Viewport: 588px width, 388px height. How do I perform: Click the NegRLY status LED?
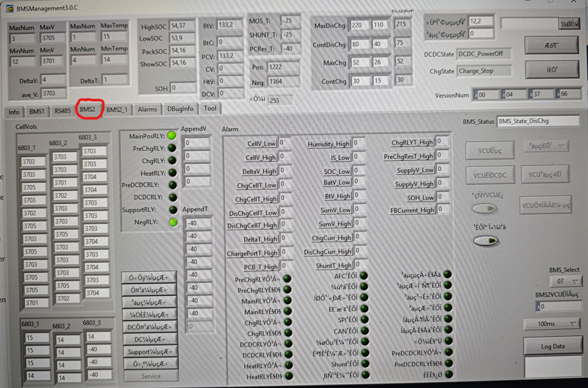tap(173, 222)
